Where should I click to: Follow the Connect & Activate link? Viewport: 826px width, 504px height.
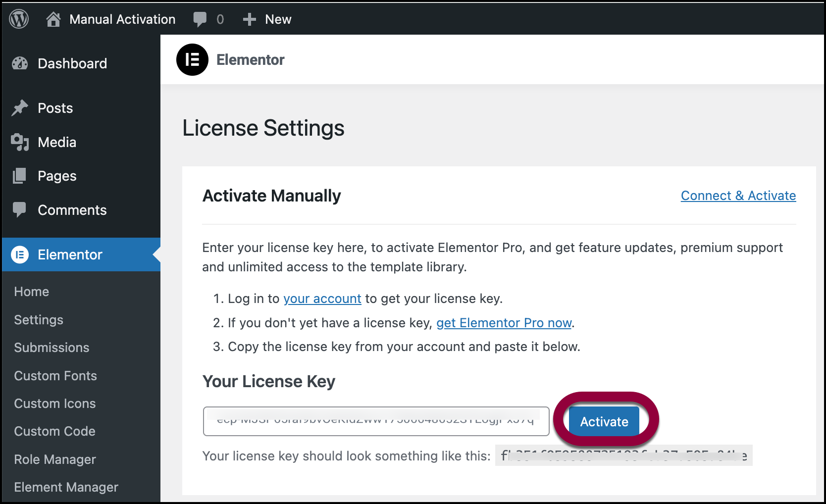point(738,196)
